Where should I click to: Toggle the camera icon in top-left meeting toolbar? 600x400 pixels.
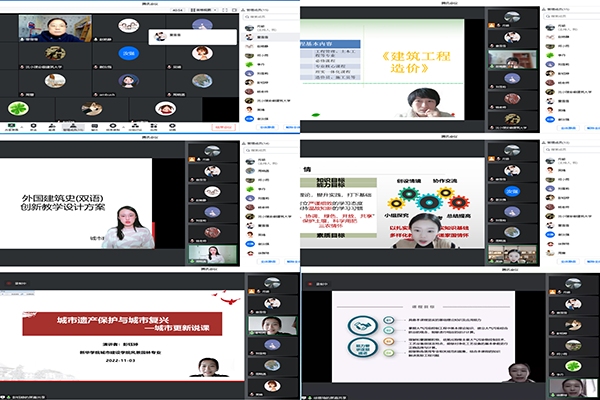[x=33, y=125]
